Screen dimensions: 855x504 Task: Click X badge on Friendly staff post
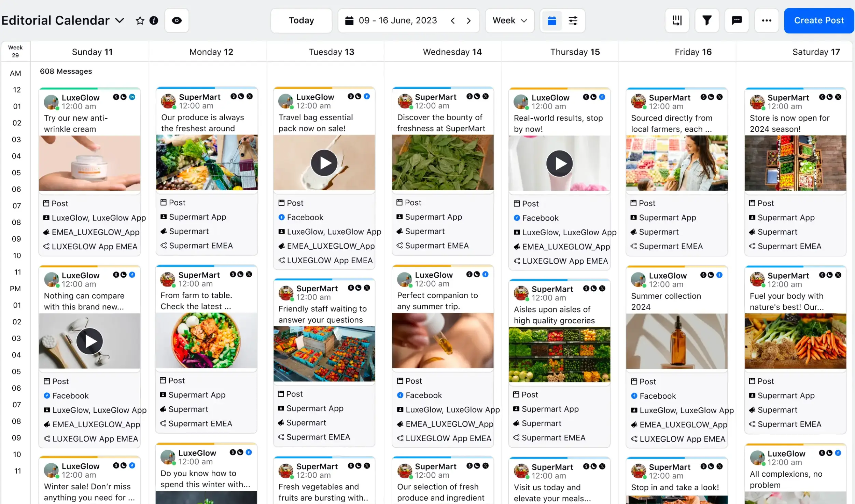(x=367, y=288)
